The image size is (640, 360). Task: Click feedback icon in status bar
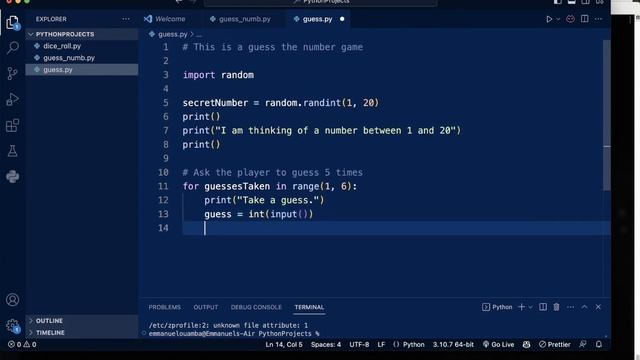tap(583, 344)
